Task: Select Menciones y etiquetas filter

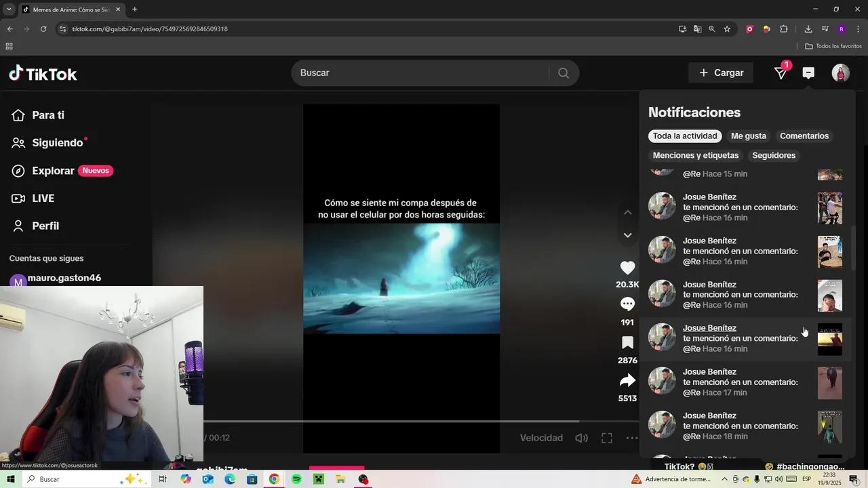Action: coord(696,156)
